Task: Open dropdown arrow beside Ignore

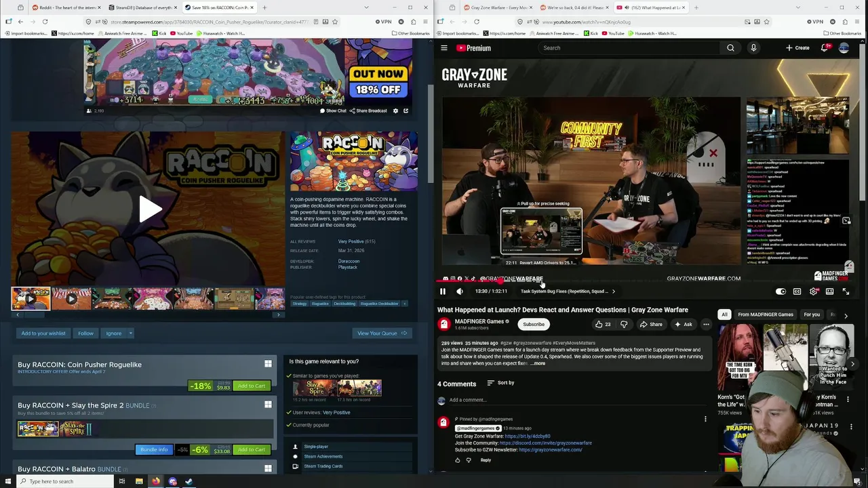Action: pyautogui.click(x=130, y=333)
